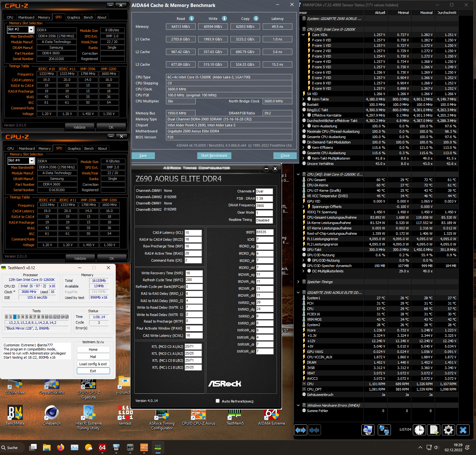Click Mail button in TestMem5

[x=93, y=357]
